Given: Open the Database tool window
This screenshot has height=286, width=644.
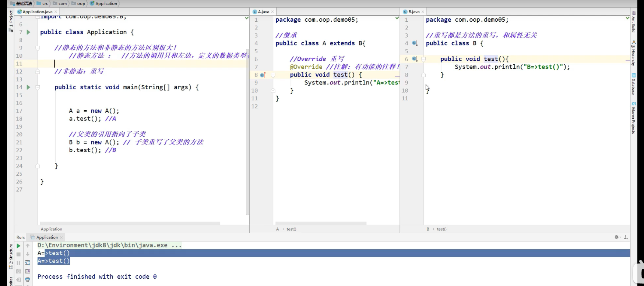Looking at the screenshot, I should (x=634, y=84).
